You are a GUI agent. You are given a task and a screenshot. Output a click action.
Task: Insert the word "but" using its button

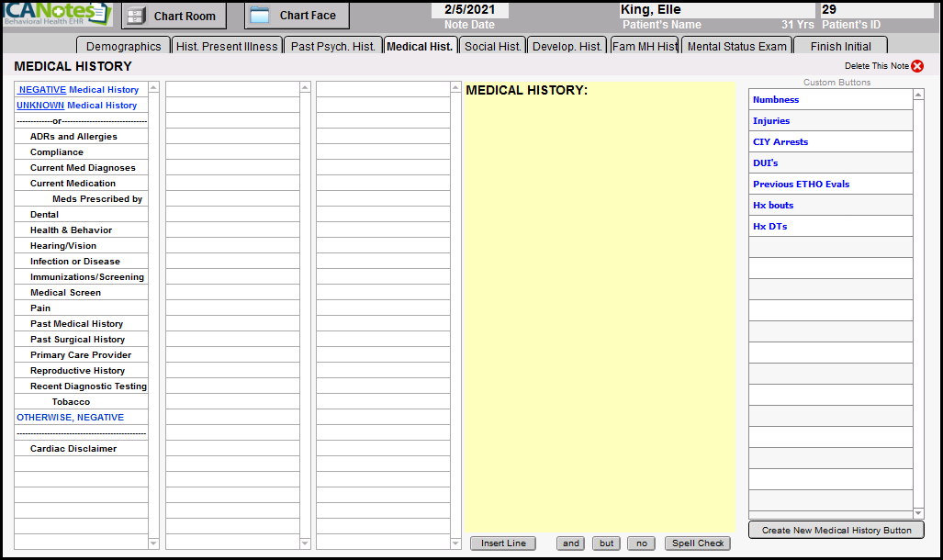606,543
